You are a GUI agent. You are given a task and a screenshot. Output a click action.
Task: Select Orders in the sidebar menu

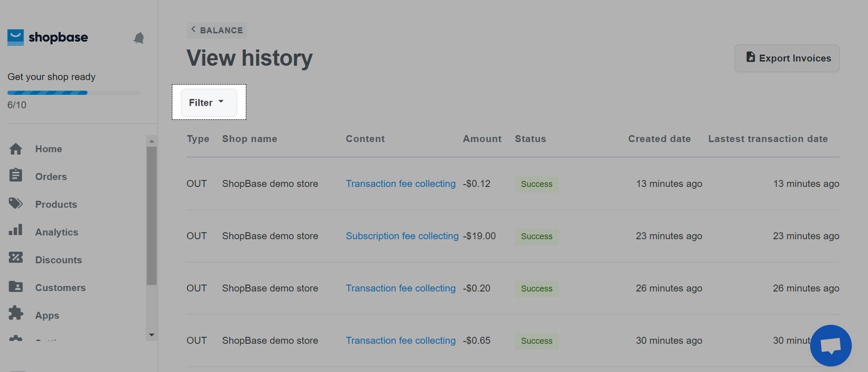(x=51, y=177)
